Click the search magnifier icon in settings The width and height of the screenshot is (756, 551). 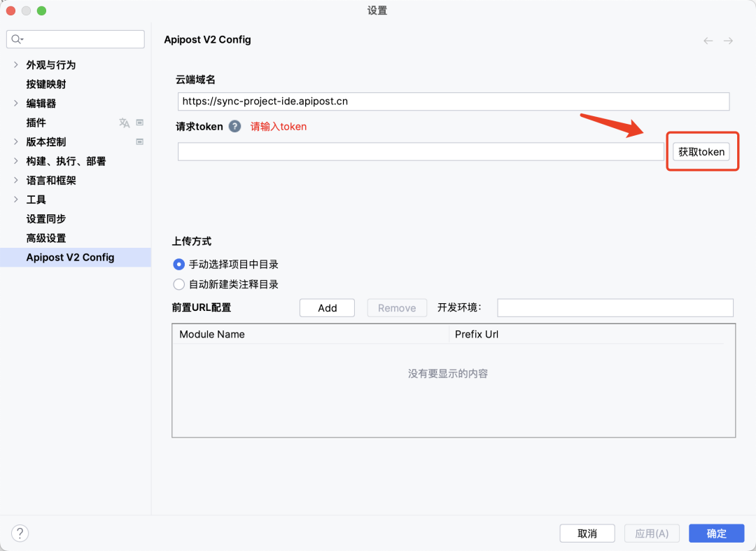17,39
